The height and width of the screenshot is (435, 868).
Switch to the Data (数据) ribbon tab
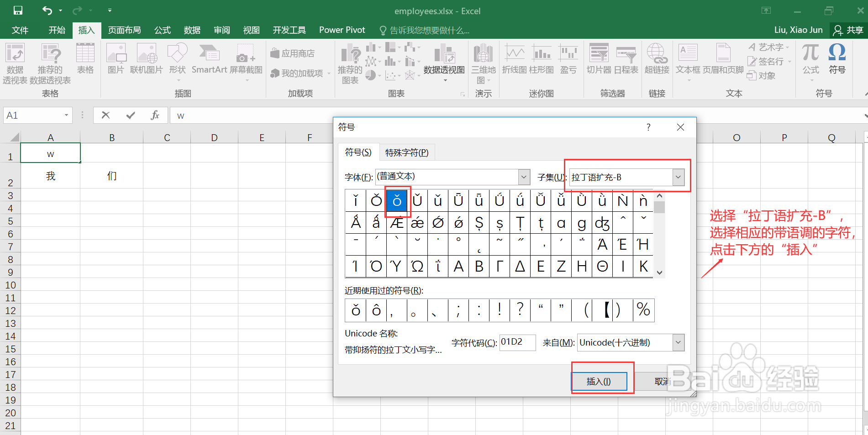(x=192, y=30)
